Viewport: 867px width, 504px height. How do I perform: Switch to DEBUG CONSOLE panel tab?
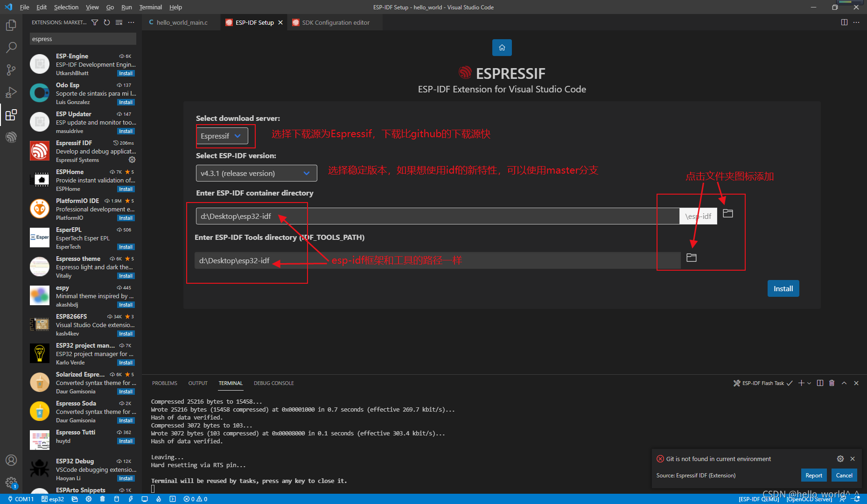coord(274,383)
